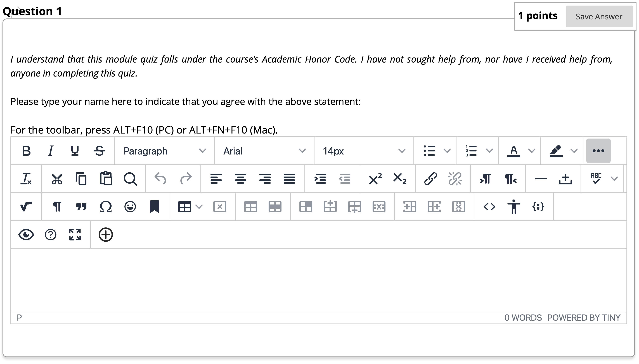Expand the bullet list style arrow

(447, 151)
